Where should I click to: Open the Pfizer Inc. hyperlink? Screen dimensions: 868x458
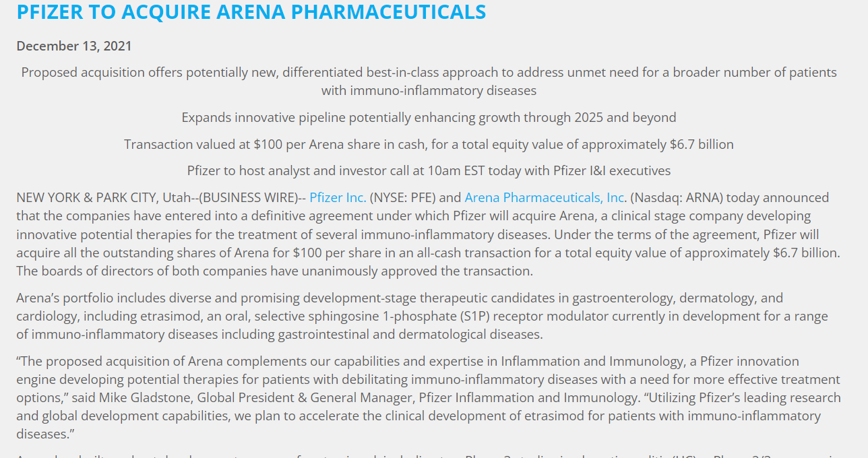[338, 197]
